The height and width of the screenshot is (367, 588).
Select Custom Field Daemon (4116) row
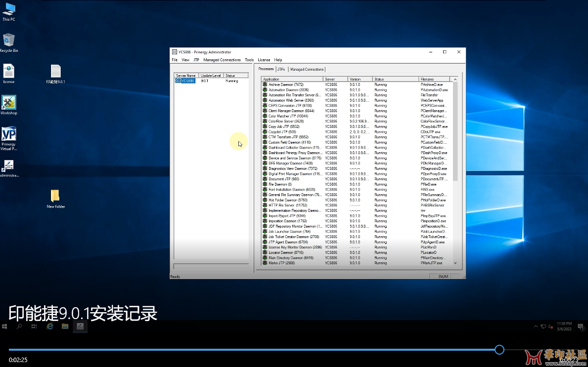(357, 142)
